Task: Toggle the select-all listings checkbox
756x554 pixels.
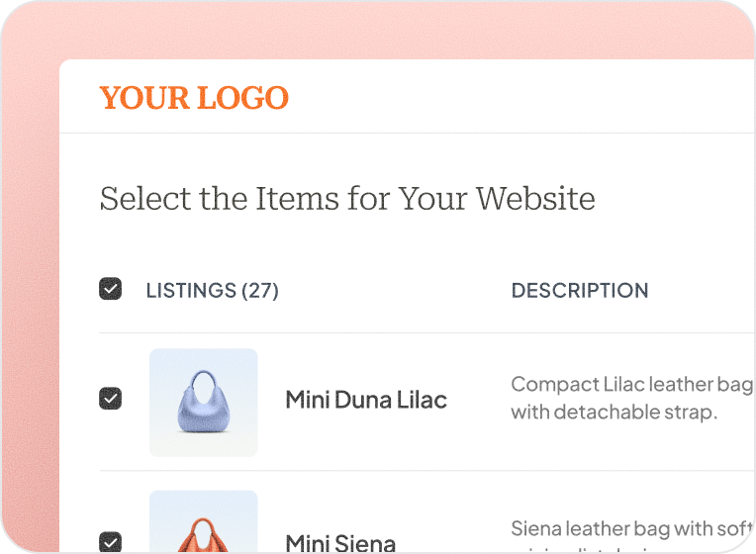Action: pos(111,290)
